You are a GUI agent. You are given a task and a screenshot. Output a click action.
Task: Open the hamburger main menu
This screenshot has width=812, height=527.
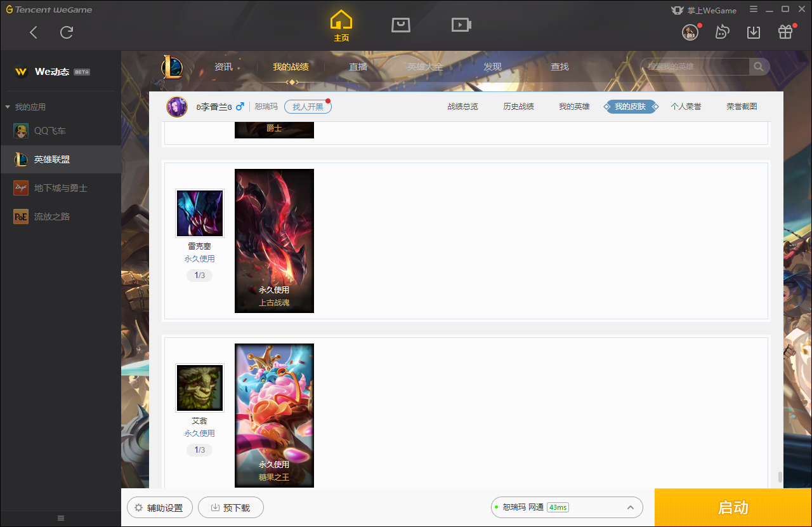coord(754,10)
